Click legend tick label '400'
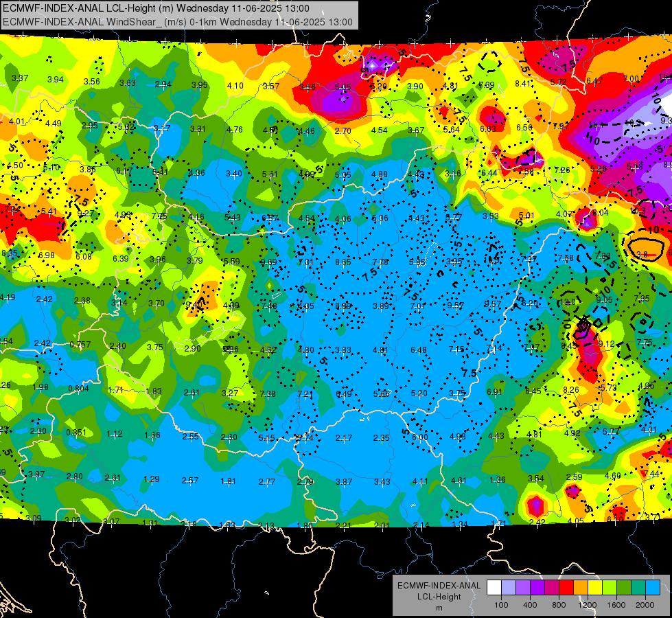The image size is (672, 618). [x=530, y=605]
